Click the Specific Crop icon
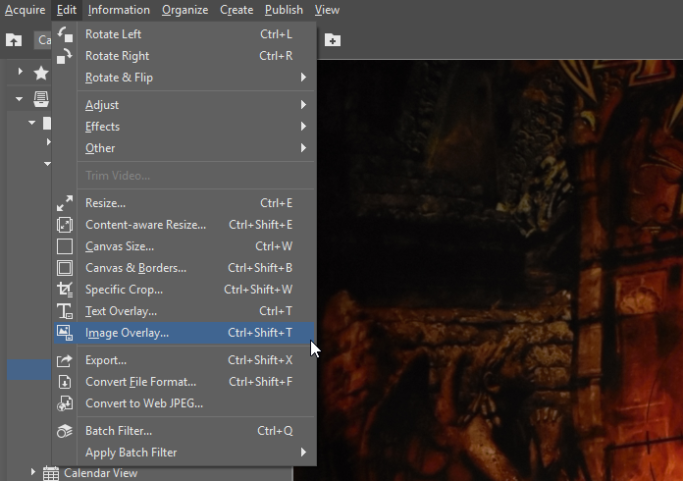683x481 pixels. coord(65,290)
